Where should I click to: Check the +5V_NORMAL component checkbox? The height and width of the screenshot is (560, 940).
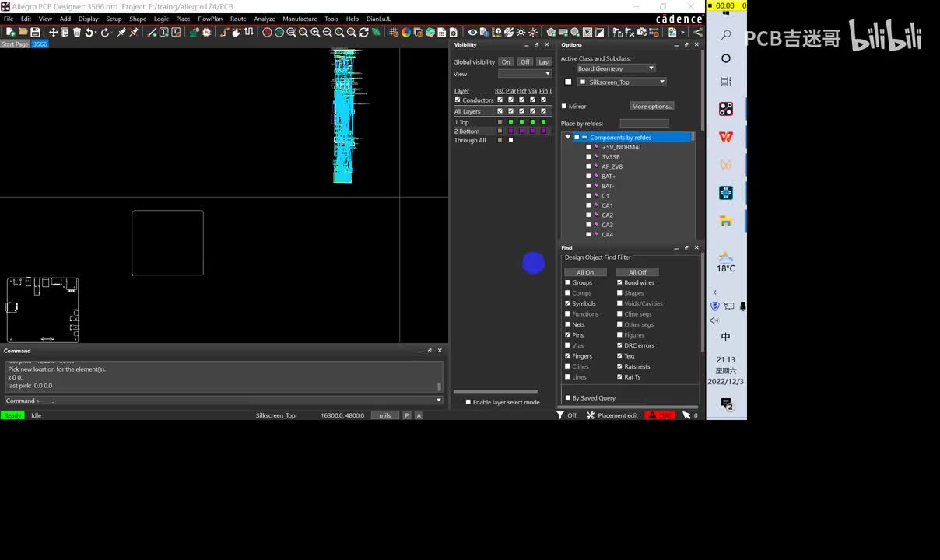click(x=588, y=147)
